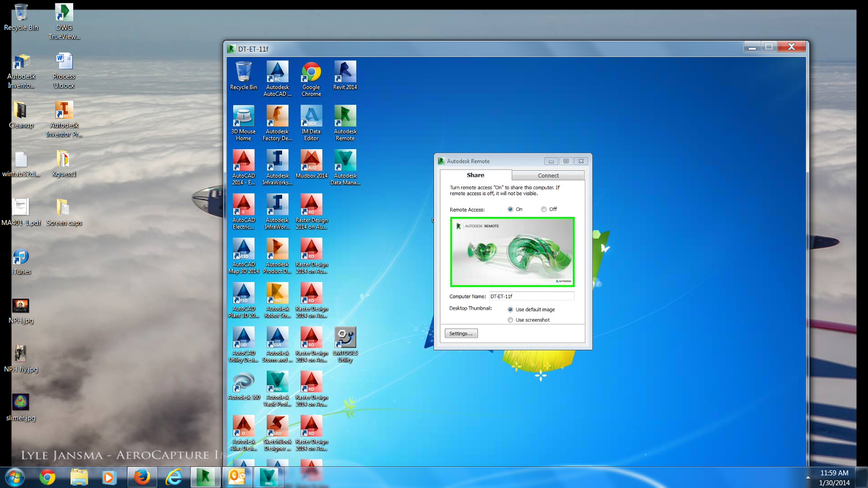Open AutoCAD 2014 - E... shortcut
Viewport: 868px width, 488px height.
click(x=244, y=168)
